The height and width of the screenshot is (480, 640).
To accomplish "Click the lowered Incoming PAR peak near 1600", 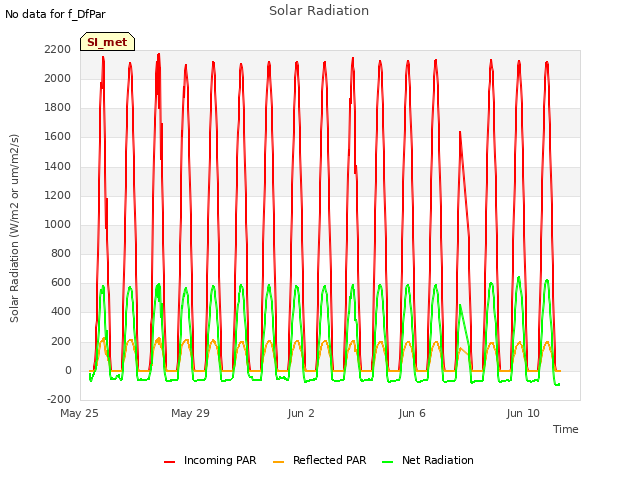I will pos(460,132).
